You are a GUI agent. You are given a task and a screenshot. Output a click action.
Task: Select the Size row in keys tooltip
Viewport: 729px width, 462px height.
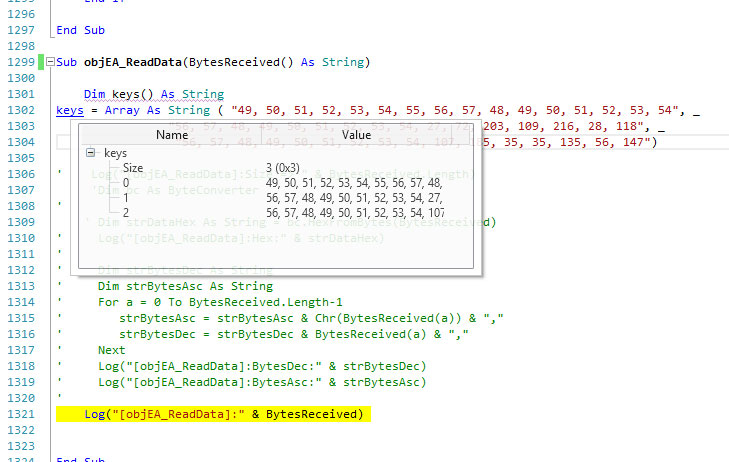(x=276, y=168)
